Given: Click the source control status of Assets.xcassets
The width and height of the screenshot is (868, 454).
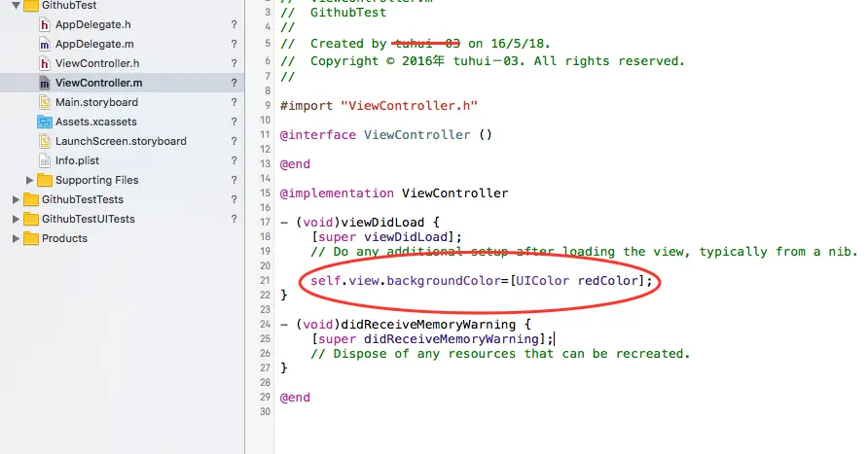Looking at the screenshot, I should [x=234, y=122].
